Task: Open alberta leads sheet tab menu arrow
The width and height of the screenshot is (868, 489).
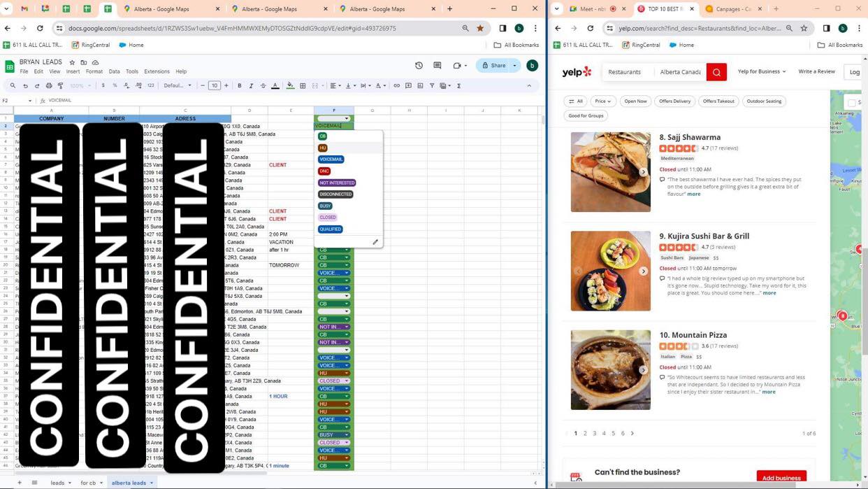Action: point(152,483)
